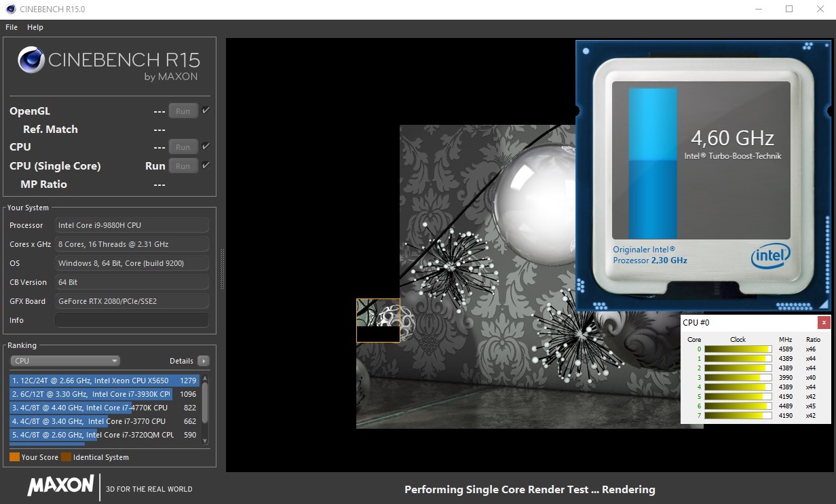Image resolution: width=836 pixels, height=504 pixels.
Task: Click the 'Ref. Match' label
Action: 50,130
